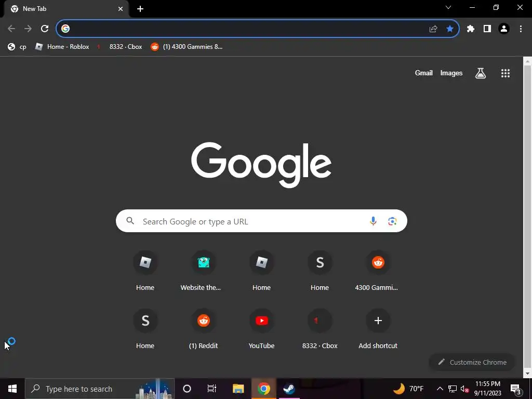Click scrollbar down arrow
532x399 pixels.
[528, 374]
